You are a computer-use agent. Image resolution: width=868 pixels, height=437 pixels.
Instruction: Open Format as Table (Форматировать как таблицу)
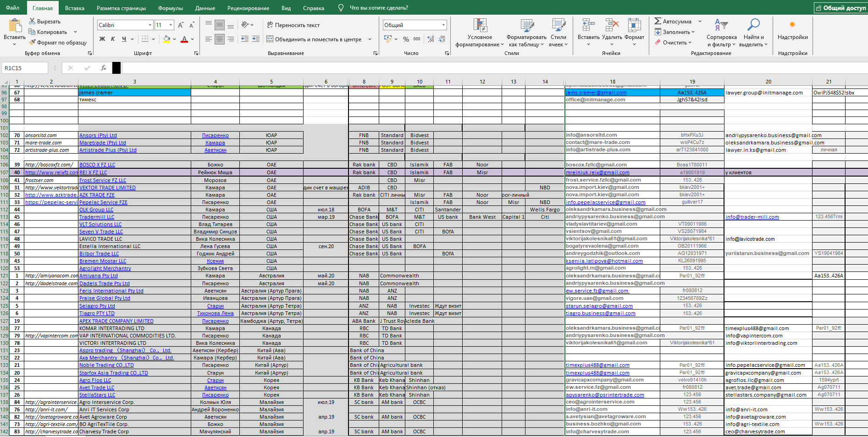[x=526, y=33]
